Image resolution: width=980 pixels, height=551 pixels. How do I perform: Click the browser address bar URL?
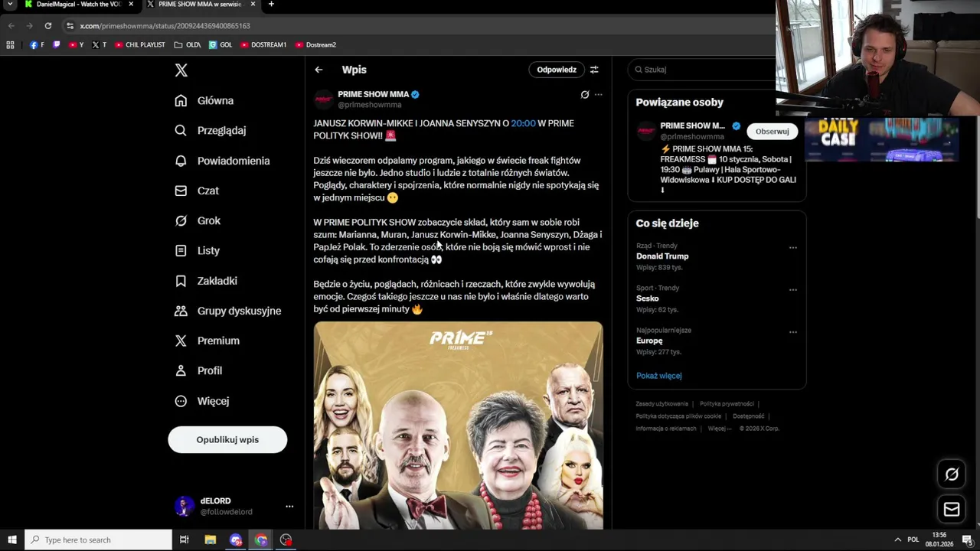[165, 26]
